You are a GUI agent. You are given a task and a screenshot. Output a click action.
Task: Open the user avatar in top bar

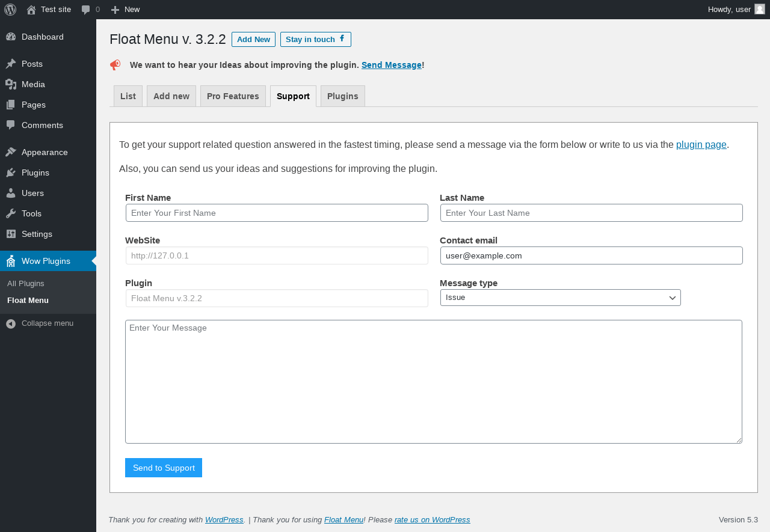tap(760, 9)
